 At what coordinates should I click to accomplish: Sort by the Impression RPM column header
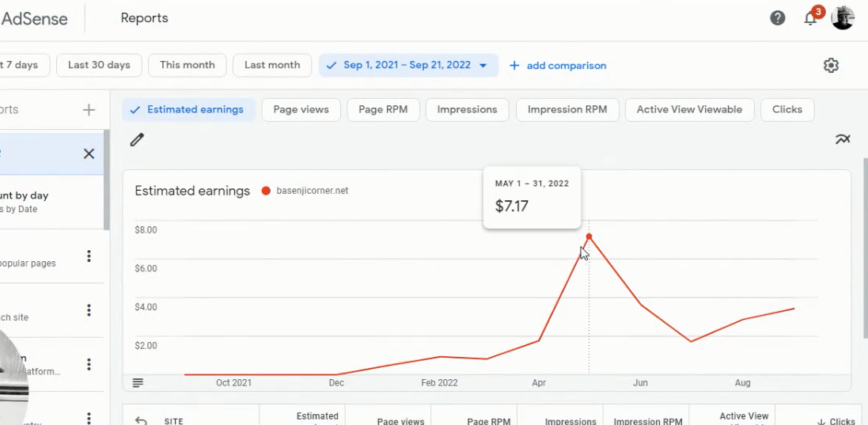tap(648, 421)
